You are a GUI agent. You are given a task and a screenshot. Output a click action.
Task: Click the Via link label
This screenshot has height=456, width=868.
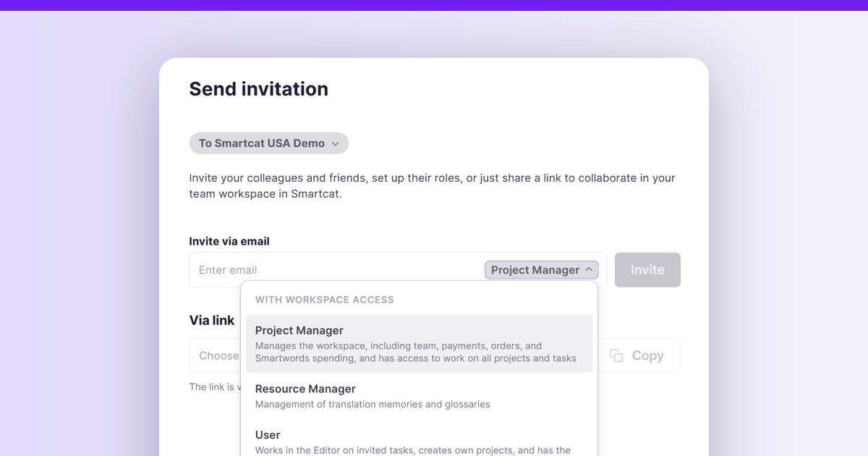212,320
